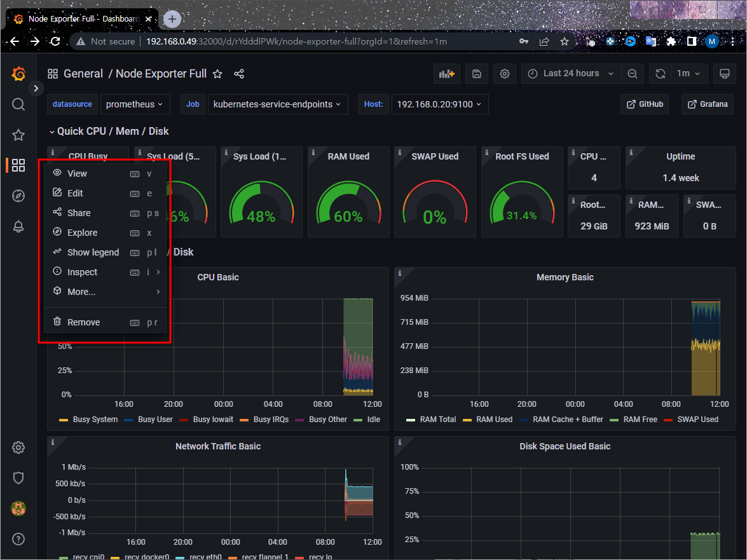Viewport: 747px width, 560px height.
Task: Open the user avatar profile icon
Action: click(18, 508)
